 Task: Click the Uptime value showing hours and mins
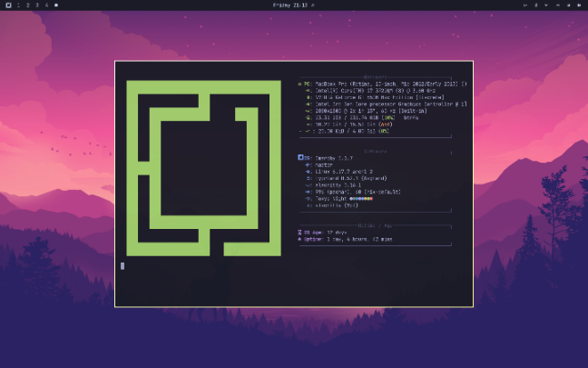(359, 240)
